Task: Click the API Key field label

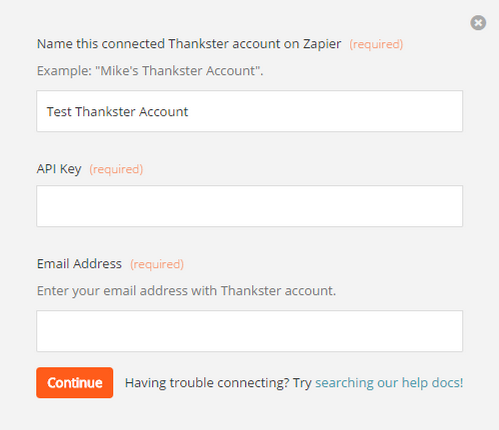Action: click(59, 169)
